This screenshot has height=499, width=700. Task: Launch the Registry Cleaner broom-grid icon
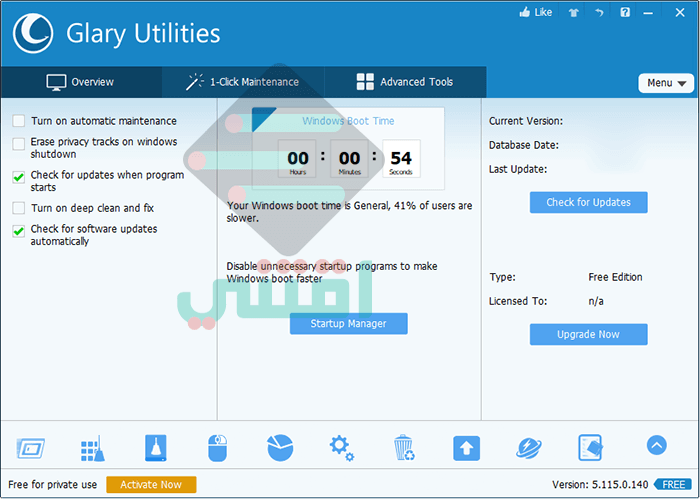tap(93, 448)
